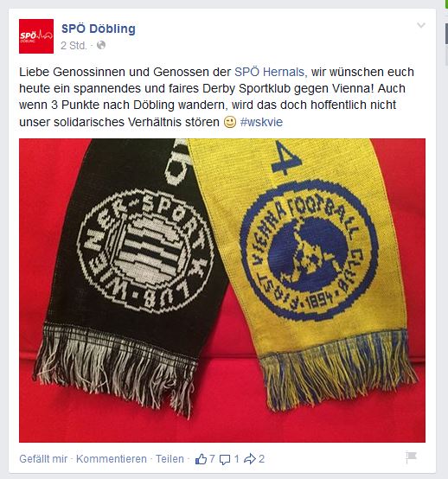Click the flag report icon

coord(411,457)
